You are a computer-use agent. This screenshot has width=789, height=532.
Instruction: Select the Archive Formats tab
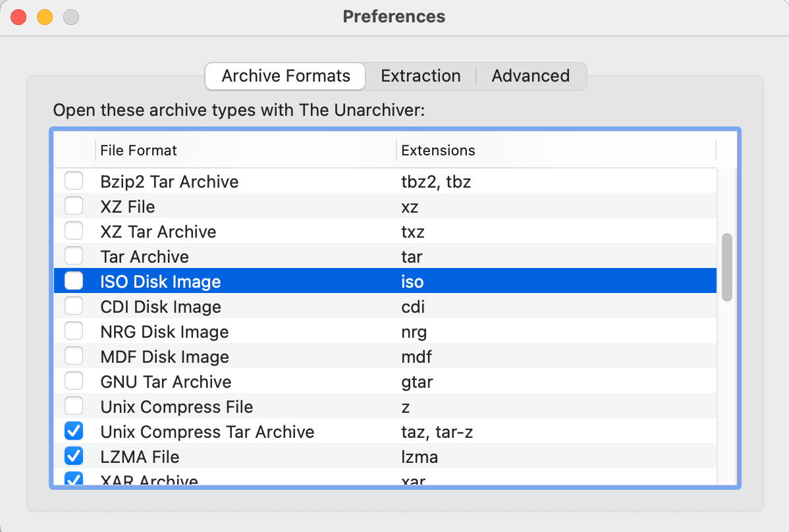click(285, 76)
